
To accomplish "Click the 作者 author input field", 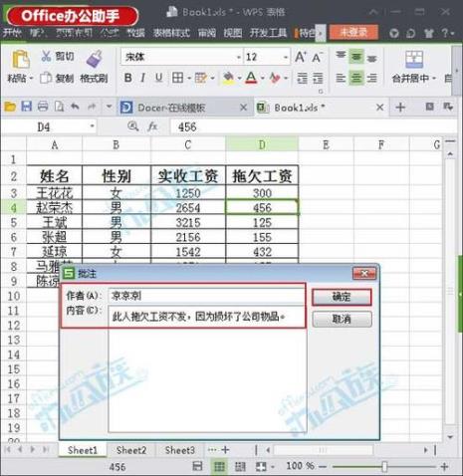I will point(206,295).
